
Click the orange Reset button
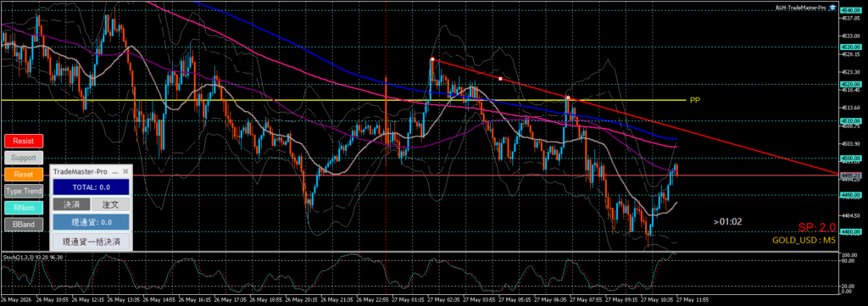point(23,175)
